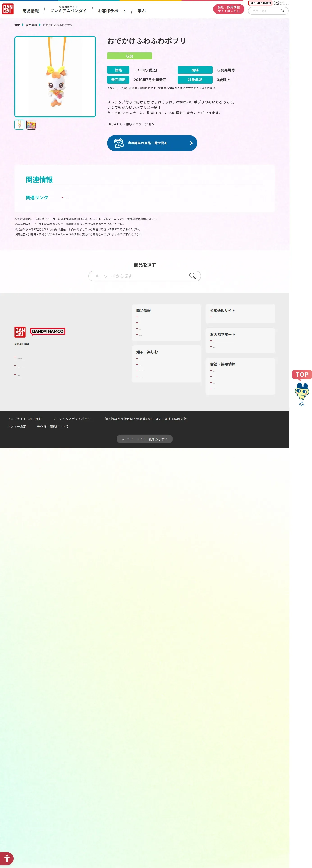
Task: Click the 会社・採用情報サイトはこちら button
Action: pyautogui.click(x=228, y=9)
